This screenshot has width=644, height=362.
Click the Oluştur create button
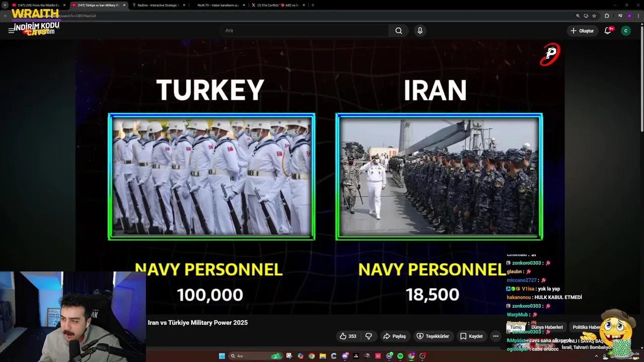(582, 31)
